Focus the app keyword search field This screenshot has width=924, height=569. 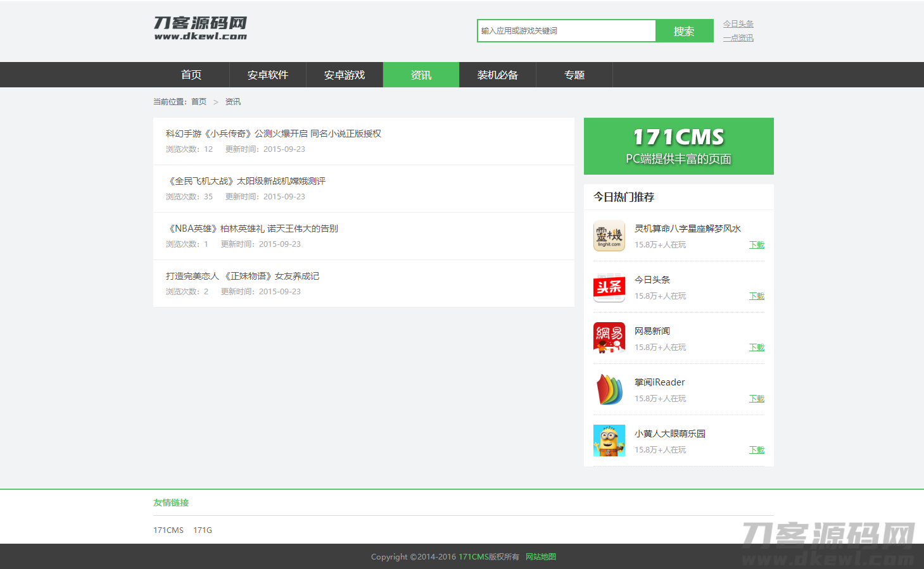pyautogui.click(x=566, y=31)
